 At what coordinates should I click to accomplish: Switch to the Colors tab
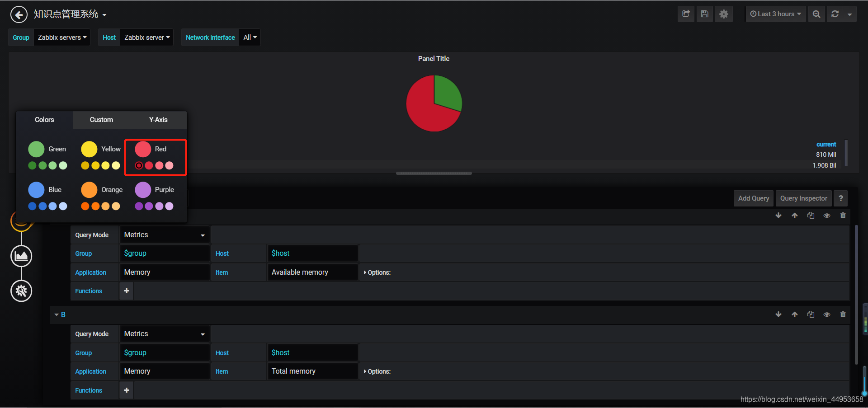point(44,120)
